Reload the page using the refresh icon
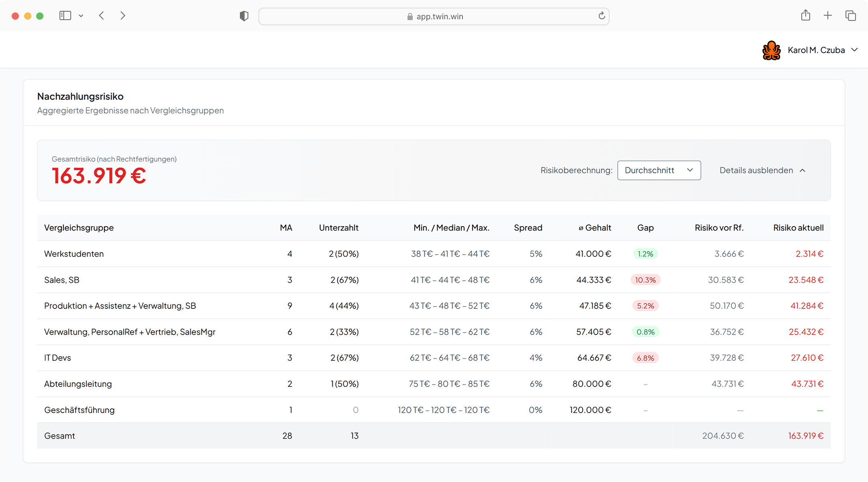 pos(602,16)
